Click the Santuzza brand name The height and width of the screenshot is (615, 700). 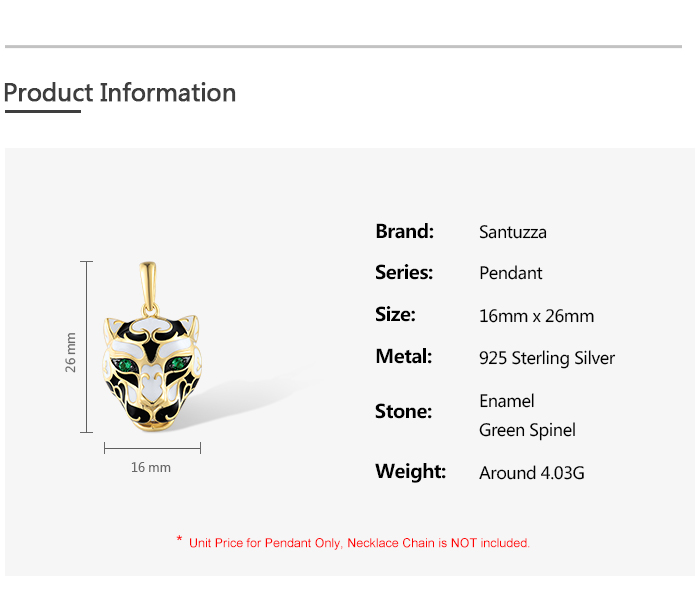coord(512,232)
